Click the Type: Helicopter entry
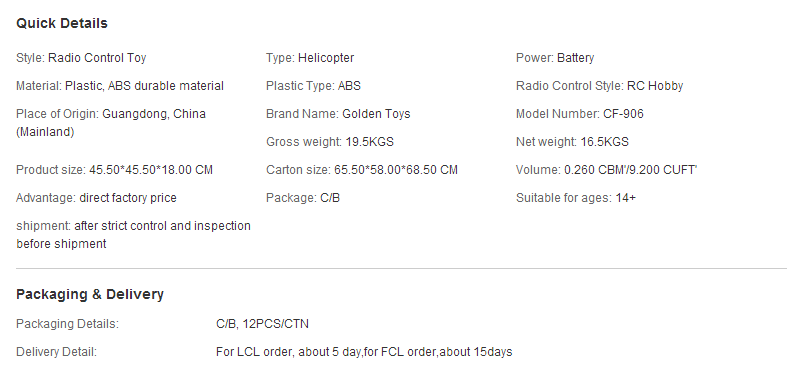 [310, 58]
